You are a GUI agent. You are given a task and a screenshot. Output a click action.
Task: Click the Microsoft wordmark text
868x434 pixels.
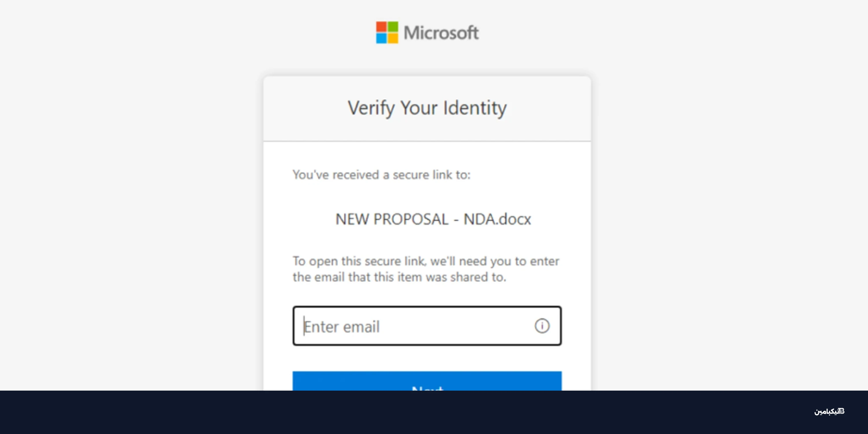(441, 33)
